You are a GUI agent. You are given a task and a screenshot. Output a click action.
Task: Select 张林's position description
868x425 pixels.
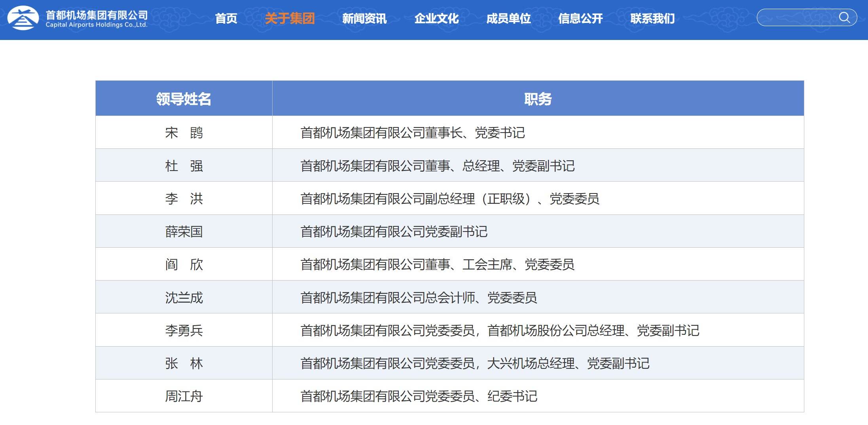475,363
